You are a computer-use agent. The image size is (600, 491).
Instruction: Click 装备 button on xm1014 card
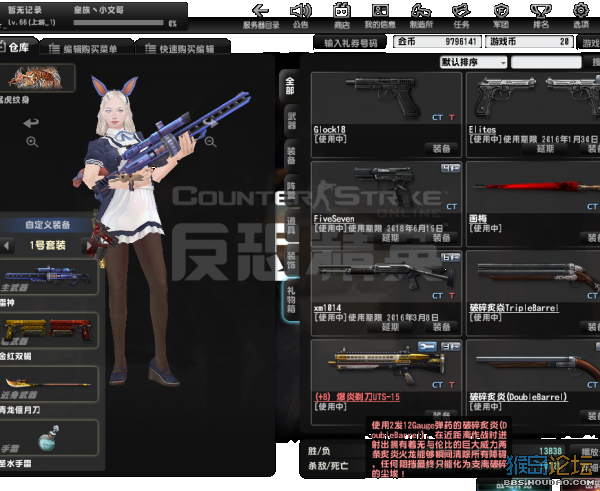[441, 327]
